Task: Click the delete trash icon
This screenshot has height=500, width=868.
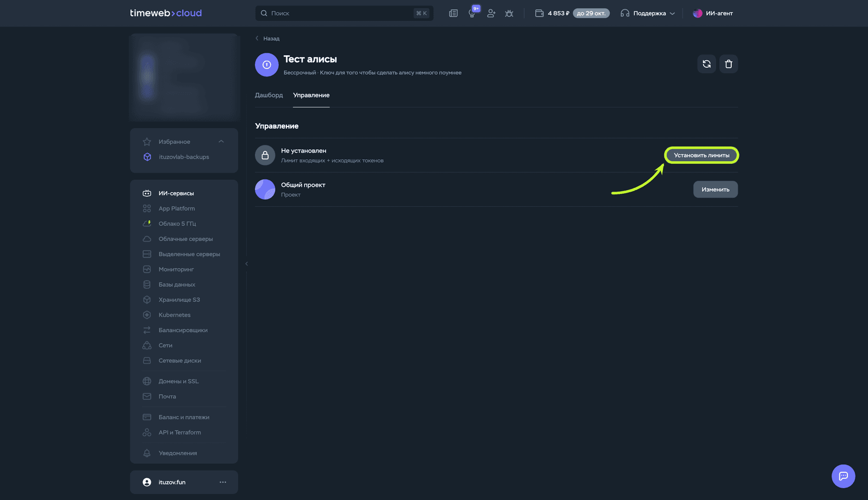Action: point(729,64)
